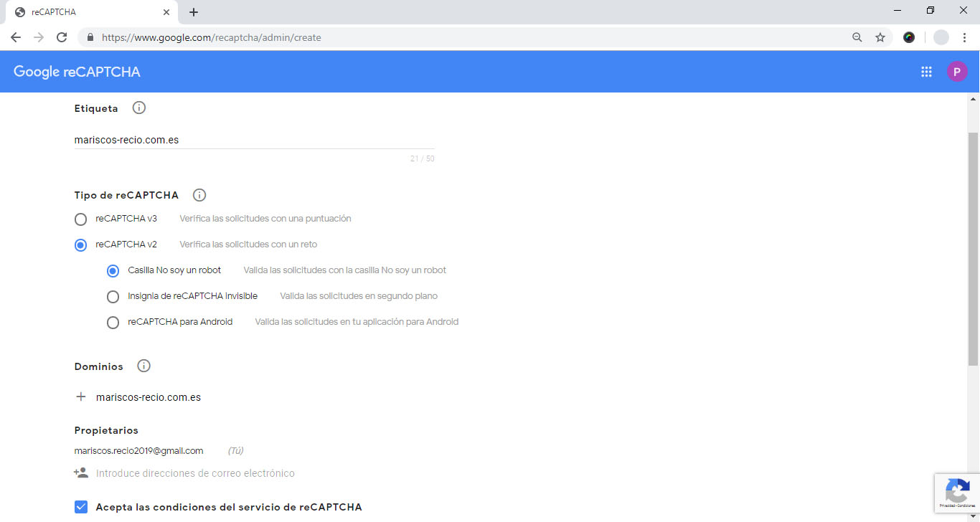This screenshot has height=522, width=980.
Task: Select the reCAPTCHA v3 radio button
Action: coord(81,219)
